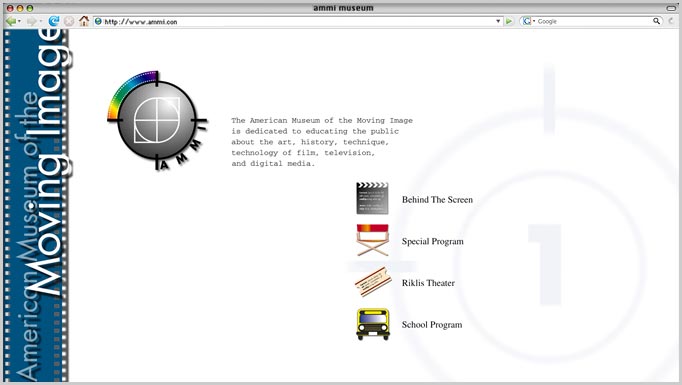Click the AMMI circular logo
Screen dimensions: 682x385
[157, 121]
